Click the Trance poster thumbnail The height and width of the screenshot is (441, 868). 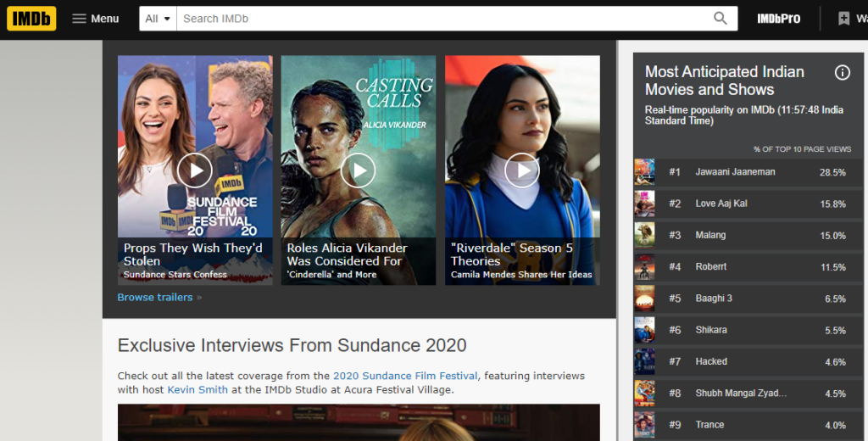pyautogui.click(x=644, y=424)
